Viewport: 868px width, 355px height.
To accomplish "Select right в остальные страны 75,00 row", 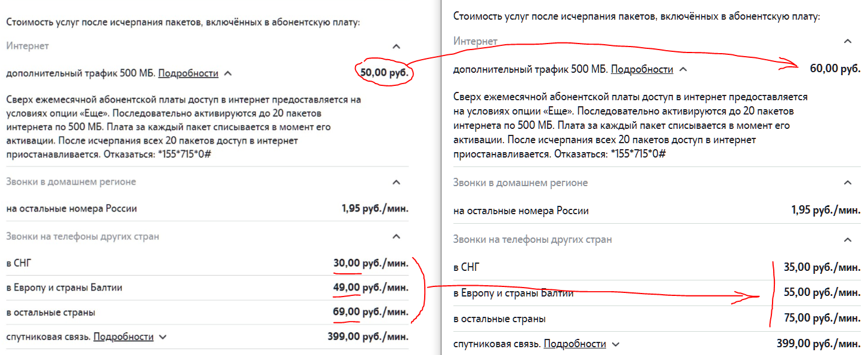I will click(x=657, y=319).
